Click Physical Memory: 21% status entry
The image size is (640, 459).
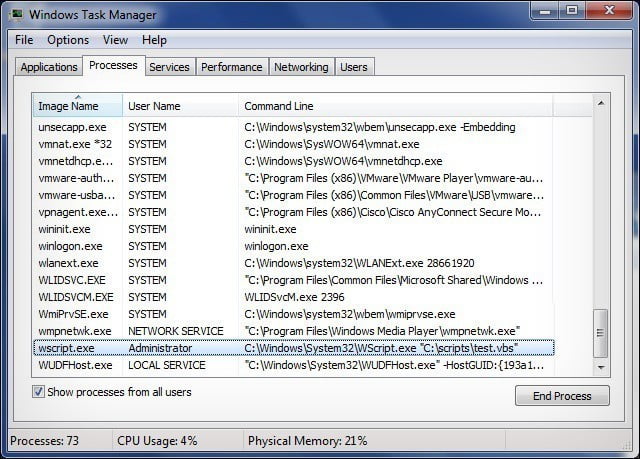307,441
